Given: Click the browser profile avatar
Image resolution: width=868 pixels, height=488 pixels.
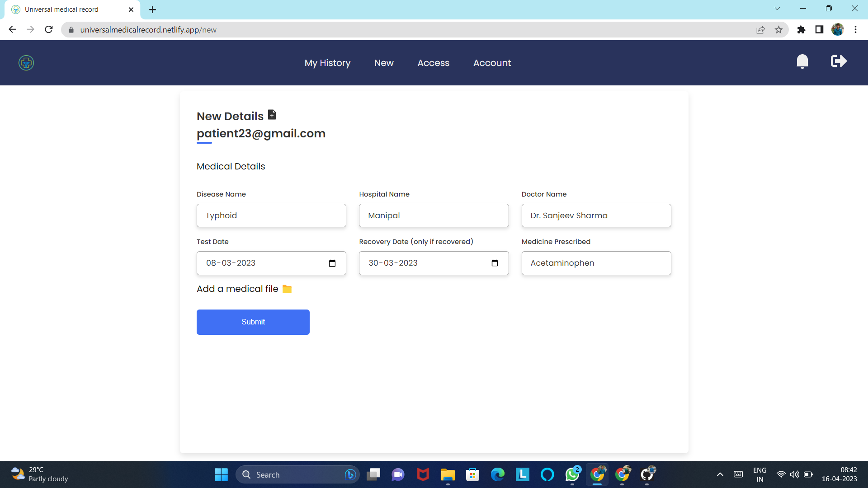Looking at the screenshot, I should [x=838, y=29].
